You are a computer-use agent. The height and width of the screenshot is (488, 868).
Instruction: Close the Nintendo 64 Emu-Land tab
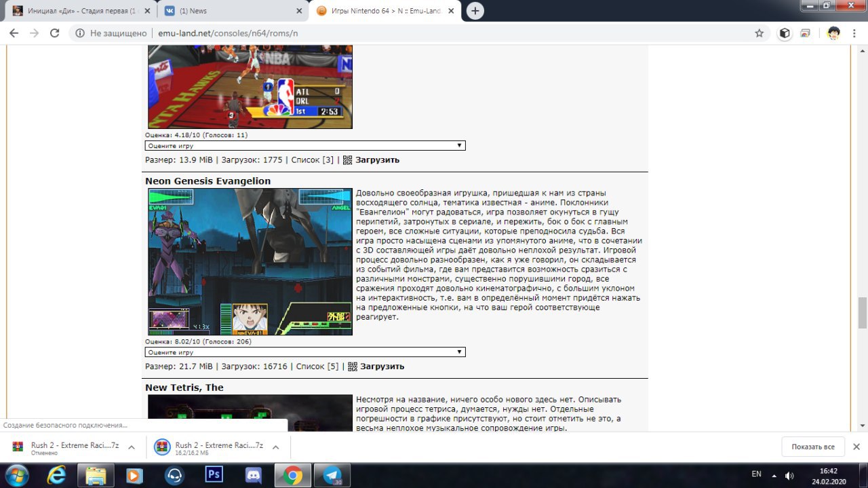452,11
